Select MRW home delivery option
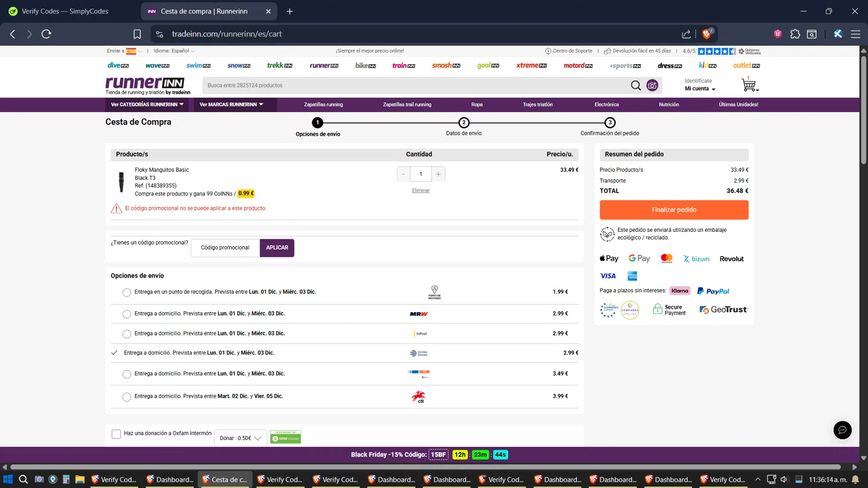The width and height of the screenshot is (868, 488). point(127,314)
